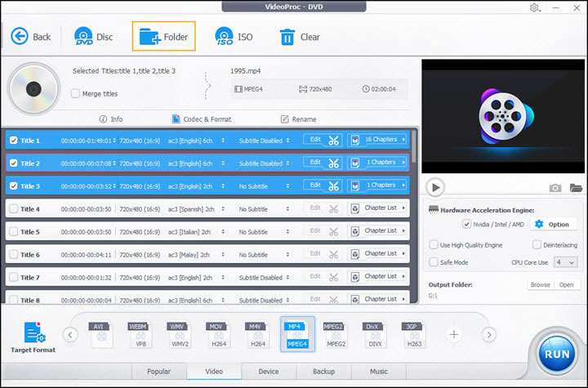588x388 pixels.
Task: Open the output folder icon under preview
Action: 576,188
